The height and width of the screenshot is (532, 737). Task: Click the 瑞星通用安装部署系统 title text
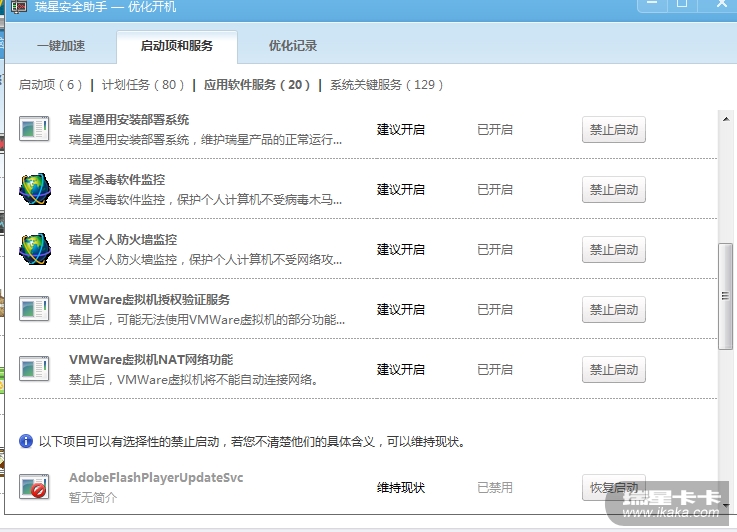pyautogui.click(x=129, y=120)
